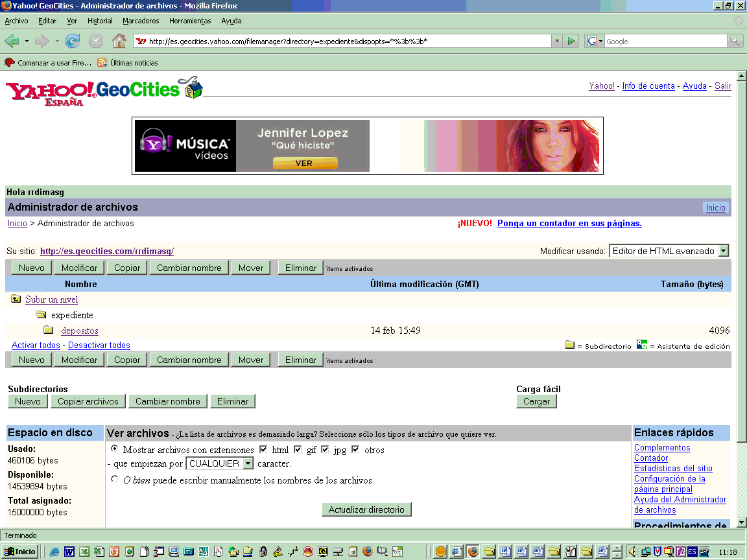Image resolution: width=747 pixels, height=560 pixels.
Task: Launch Microsoft Word from quick launch bar
Action: [x=69, y=552]
